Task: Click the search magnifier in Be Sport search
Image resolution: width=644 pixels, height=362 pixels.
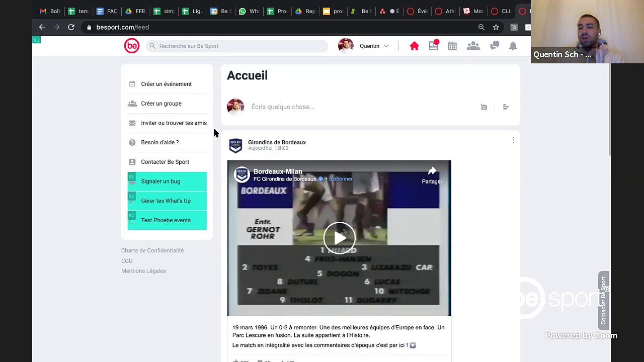Action: point(152,46)
